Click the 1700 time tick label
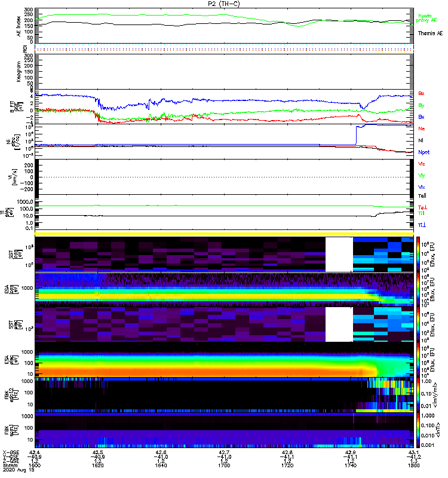This screenshot has height=478, width=448. pos(224,465)
